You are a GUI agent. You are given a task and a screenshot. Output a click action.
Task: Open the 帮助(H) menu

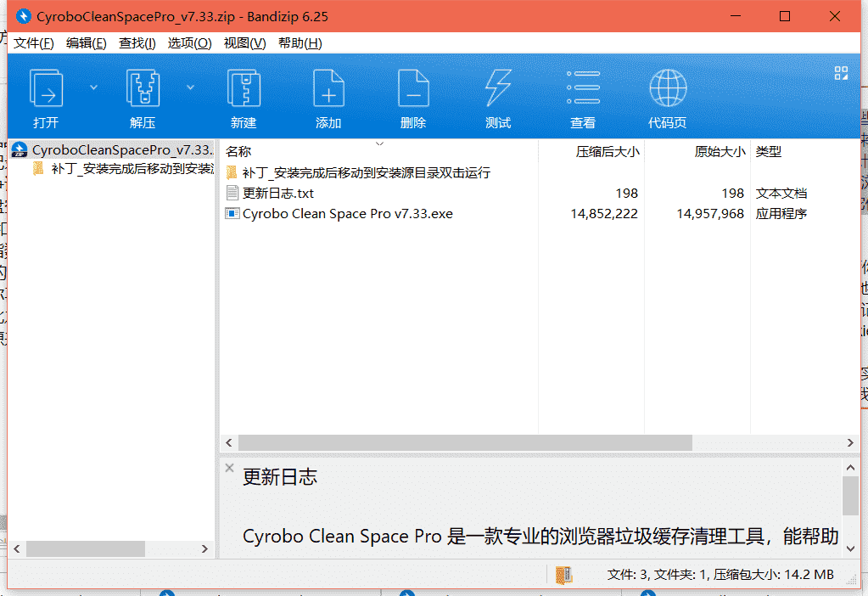[300, 43]
